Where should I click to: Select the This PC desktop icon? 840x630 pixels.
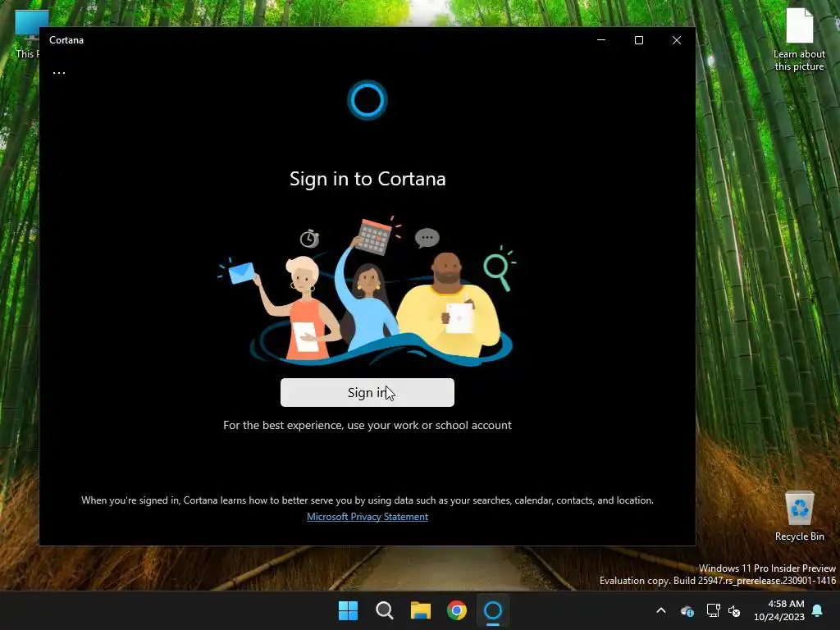click(26, 34)
